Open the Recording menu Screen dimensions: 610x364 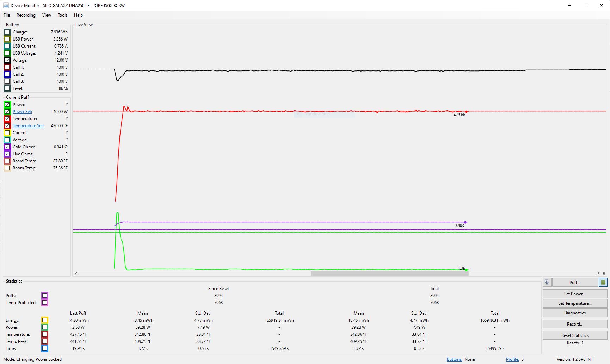click(26, 15)
